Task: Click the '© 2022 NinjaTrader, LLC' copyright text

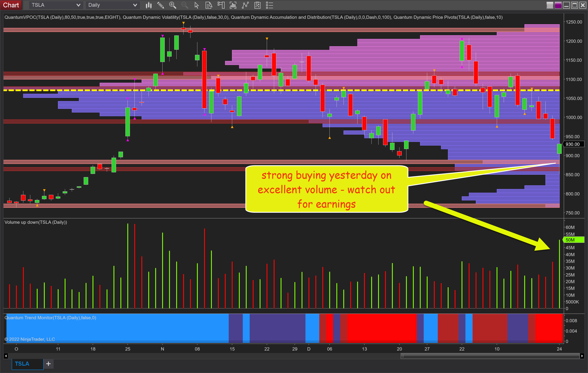Action: point(30,339)
